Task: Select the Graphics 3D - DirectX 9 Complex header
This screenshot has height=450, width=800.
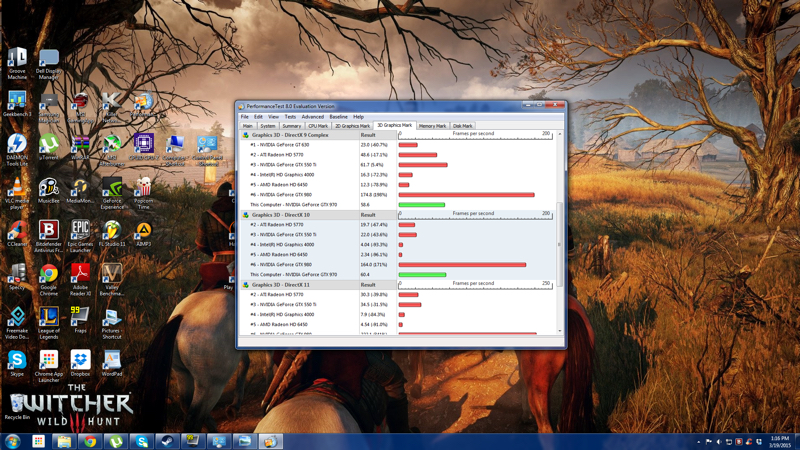Action: (x=290, y=135)
